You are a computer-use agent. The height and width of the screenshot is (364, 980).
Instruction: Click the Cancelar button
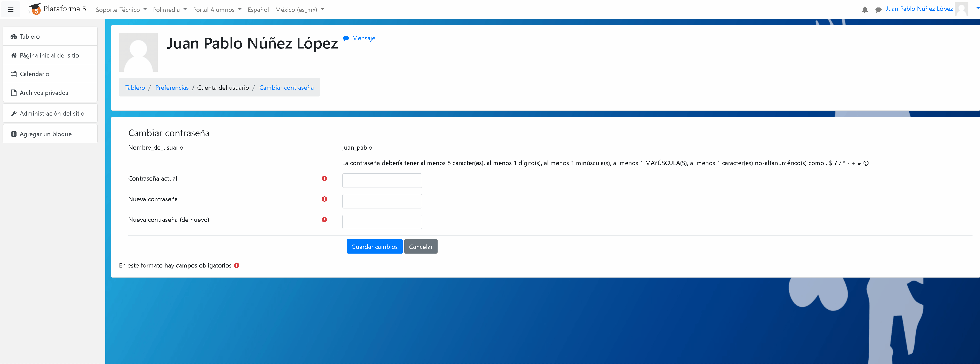point(421,247)
